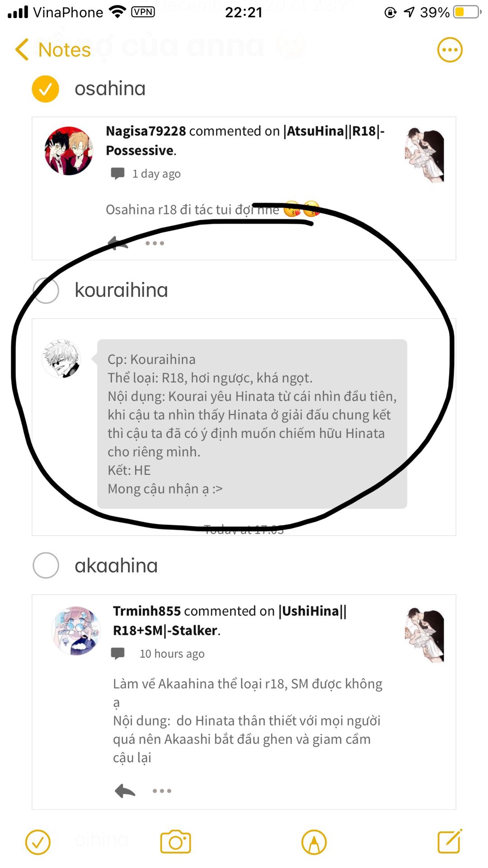Open the camera to add photo

pos(176,842)
